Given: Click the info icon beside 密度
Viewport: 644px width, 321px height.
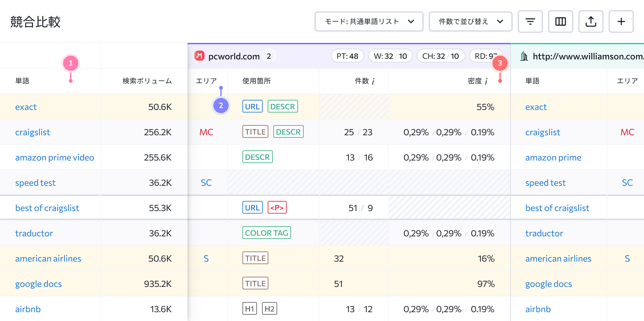Looking at the screenshot, I should pos(486,82).
